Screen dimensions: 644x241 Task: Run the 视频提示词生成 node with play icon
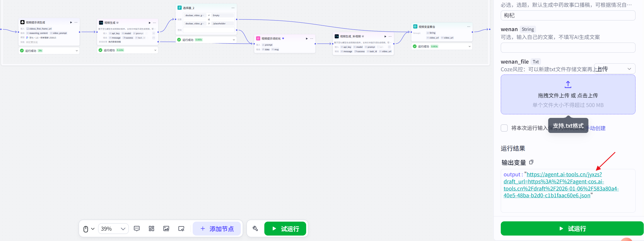tap(71, 22)
